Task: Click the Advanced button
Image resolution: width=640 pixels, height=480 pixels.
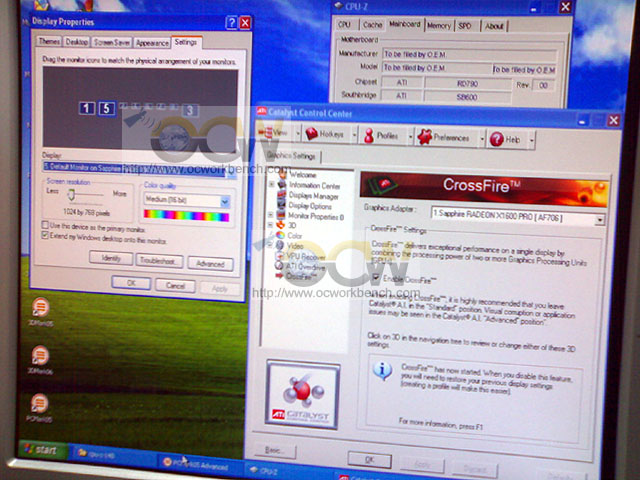Action: tap(210, 263)
